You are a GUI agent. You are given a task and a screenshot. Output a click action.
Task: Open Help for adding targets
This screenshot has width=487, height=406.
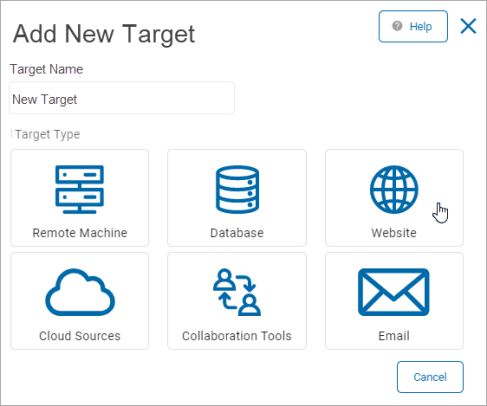pyautogui.click(x=413, y=26)
